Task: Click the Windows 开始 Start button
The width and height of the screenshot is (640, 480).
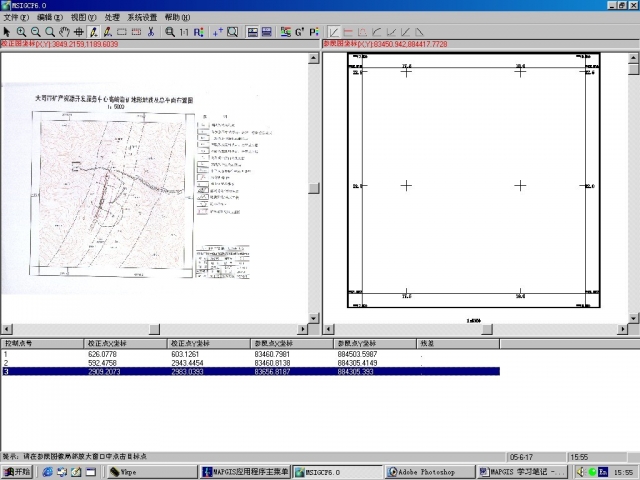Action: click(17, 472)
